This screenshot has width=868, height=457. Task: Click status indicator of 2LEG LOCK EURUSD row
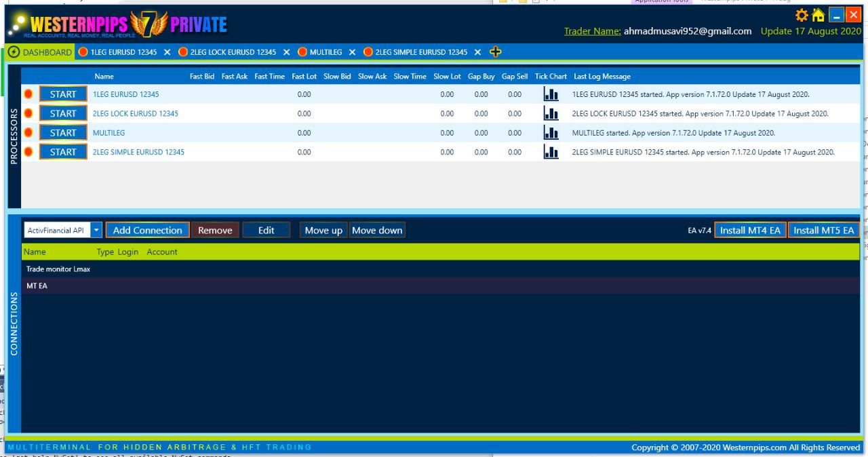click(28, 113)
